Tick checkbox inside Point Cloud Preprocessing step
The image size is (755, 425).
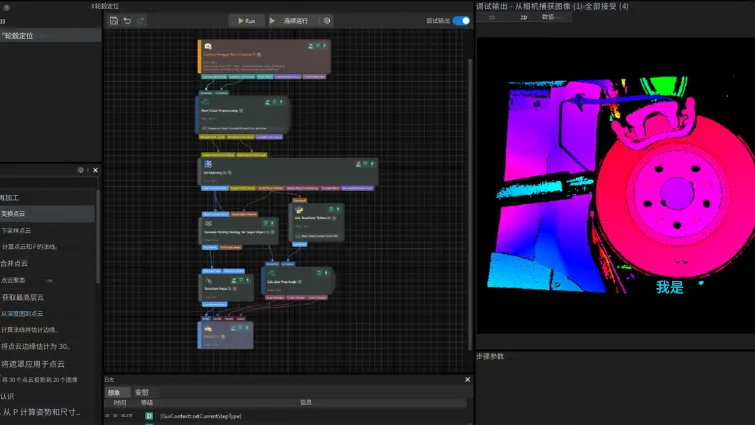tap(204, 128)
